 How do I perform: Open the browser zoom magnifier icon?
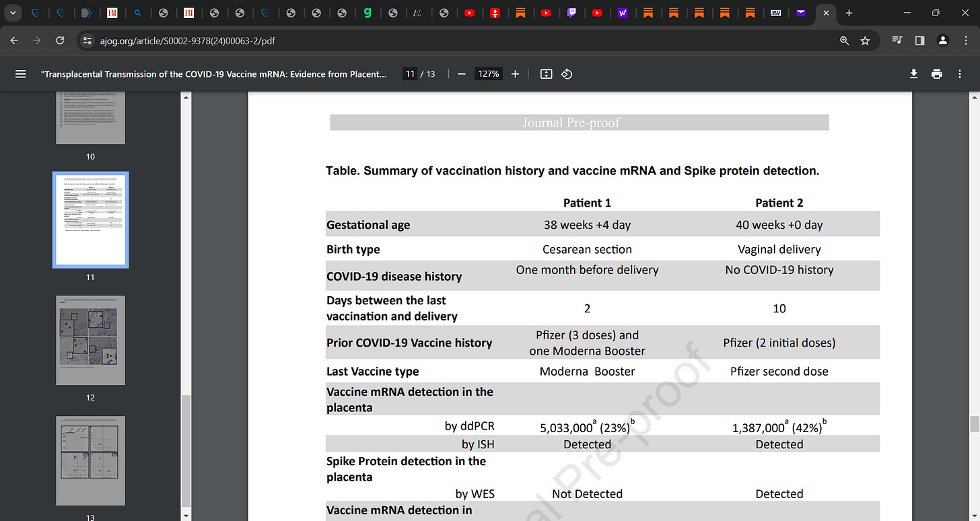click(844, 40)
